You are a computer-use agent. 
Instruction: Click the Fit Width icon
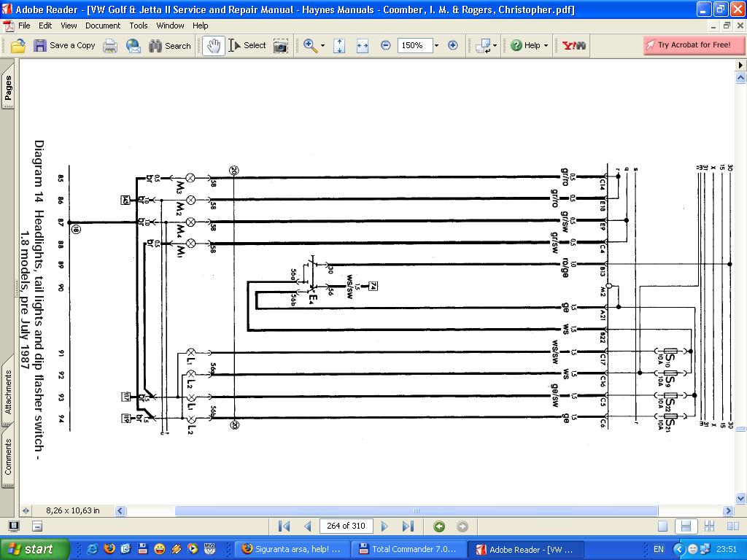[363, 45]
